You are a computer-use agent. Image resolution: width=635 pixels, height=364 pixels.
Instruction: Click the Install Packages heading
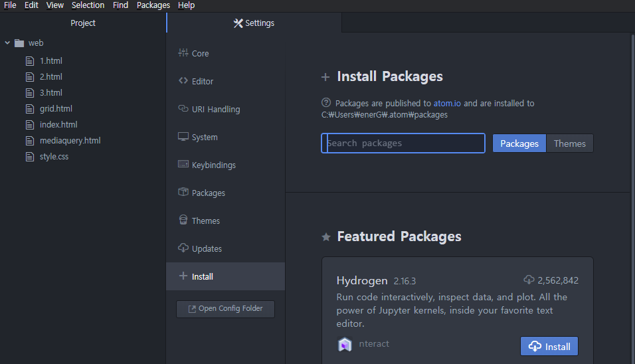[390, 76]
